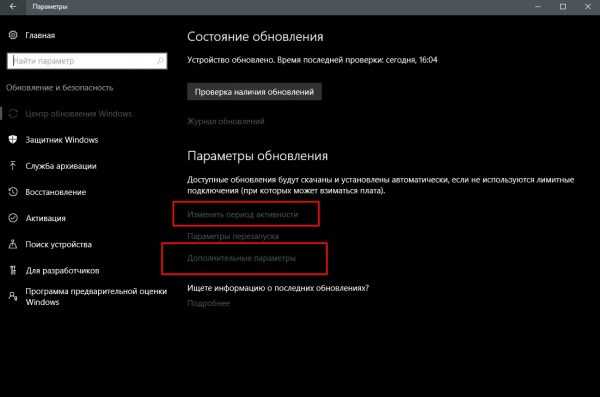Go back with the arrow icon

pos(13,7)
